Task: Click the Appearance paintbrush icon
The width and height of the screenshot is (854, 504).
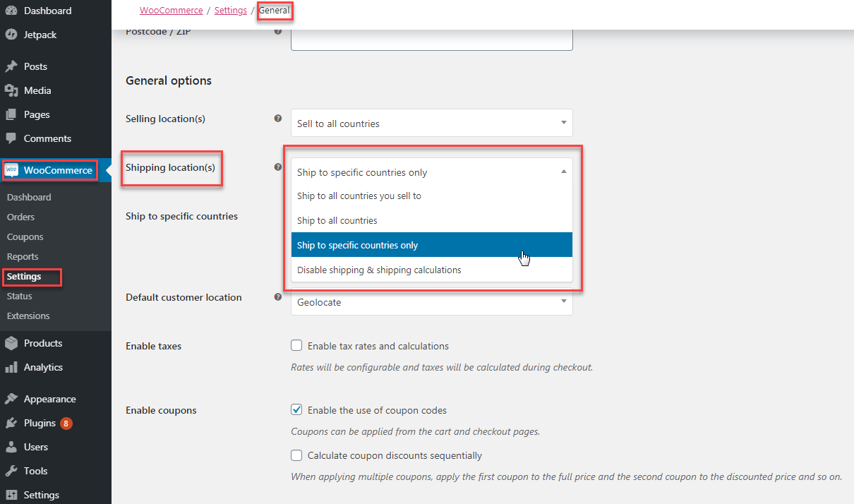Action: (x=11, y=399)
